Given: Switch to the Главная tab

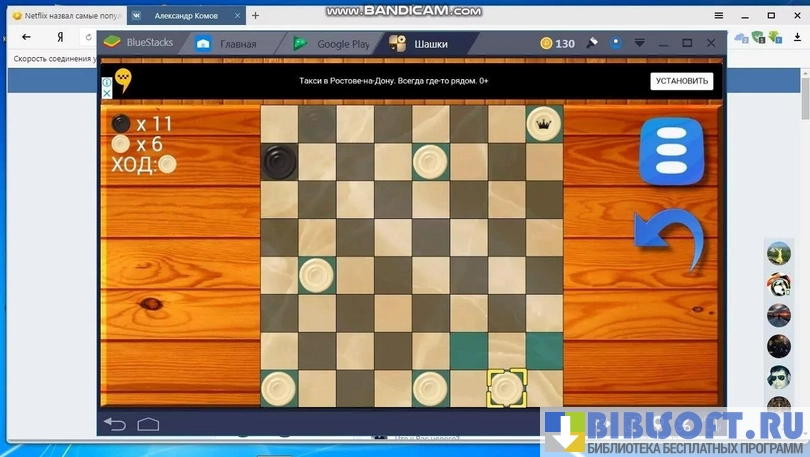Looking at the screenshot, I should click(229, 44).
